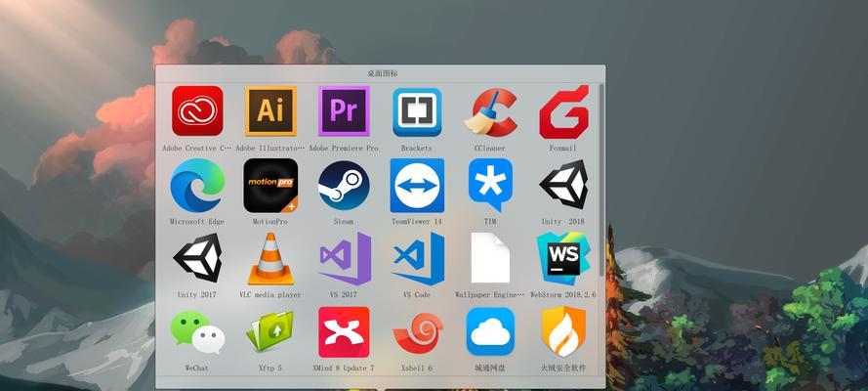Open the Foxmail icon
Image resolution: width=868 pixels, height=391 pixels.
click(x=563, y=111)
